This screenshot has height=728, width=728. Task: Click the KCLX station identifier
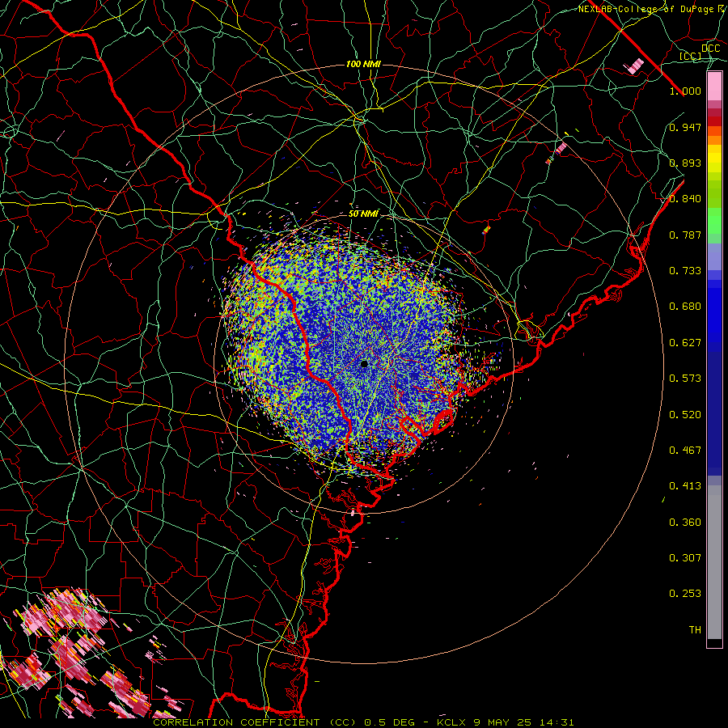click(x=451, y=722)
